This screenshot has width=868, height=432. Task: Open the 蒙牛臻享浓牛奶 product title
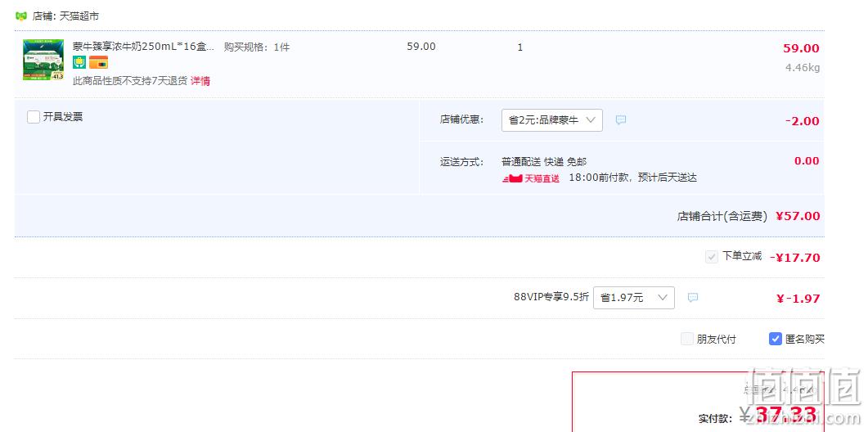[x=143, y=47]
